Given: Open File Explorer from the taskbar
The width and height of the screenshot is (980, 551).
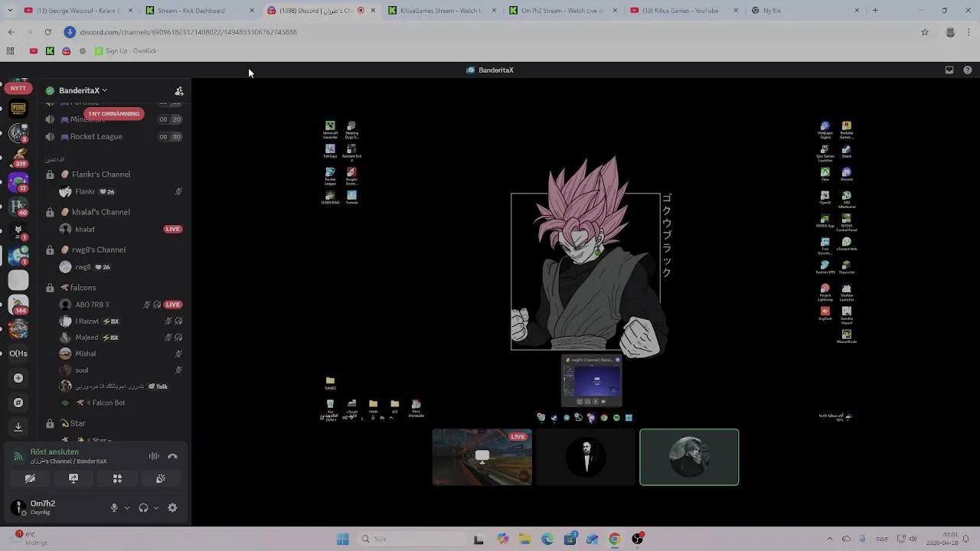Looking at the screenshot, I should click(x=525, y=539).
